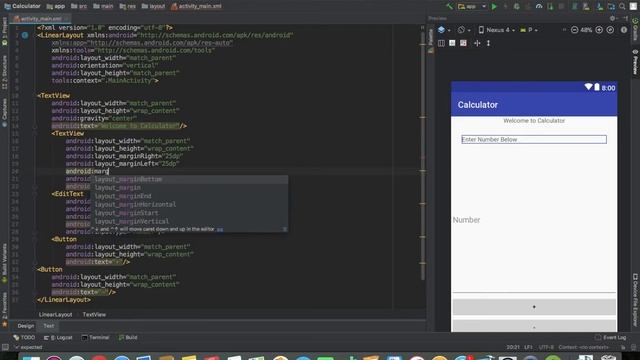Switch to the Design tab
This screenshot has width=640, height=360.
pos(26,326)
